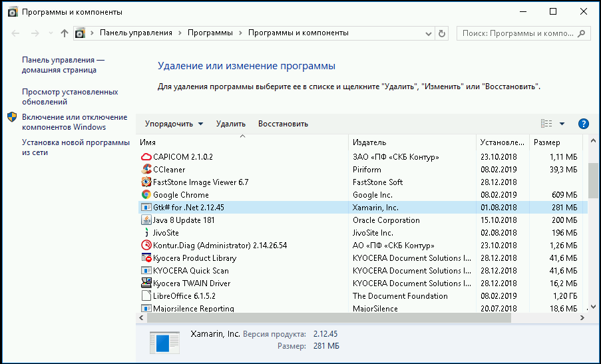Open Просмотр установленных обновлений link
Screen dimensions: 601x364
(70, 96)
